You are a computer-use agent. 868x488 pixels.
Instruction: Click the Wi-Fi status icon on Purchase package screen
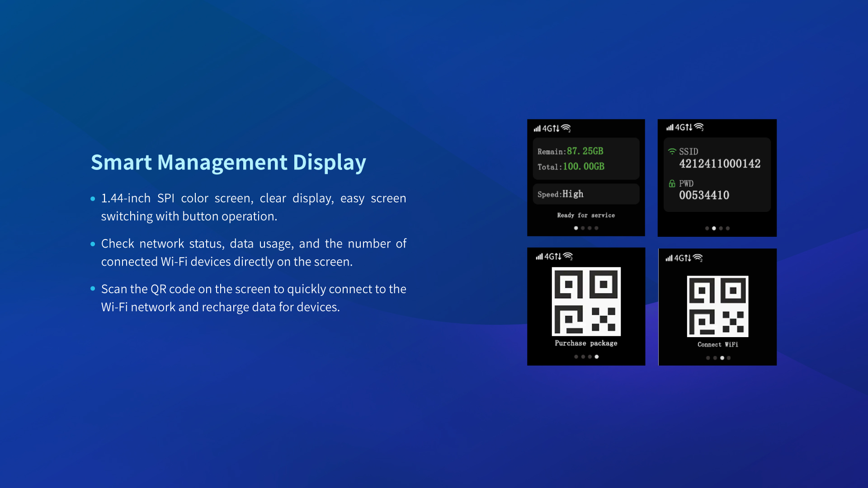[x=568, y=256]
